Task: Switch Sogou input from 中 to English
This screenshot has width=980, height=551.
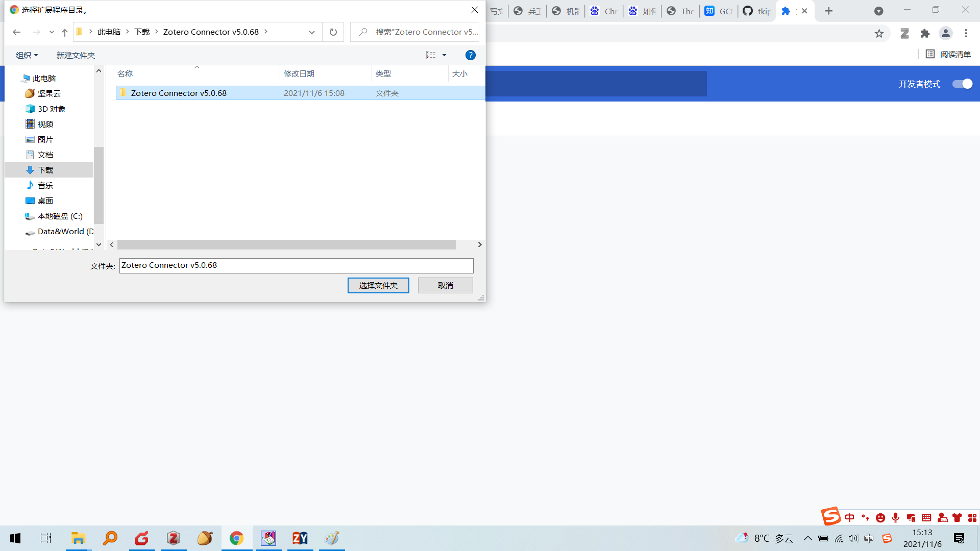Action: (849, 517)
